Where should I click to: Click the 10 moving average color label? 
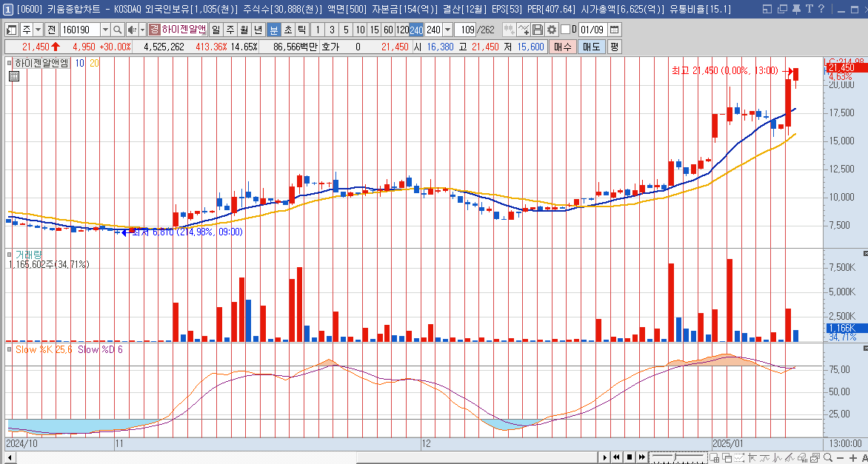80,63
